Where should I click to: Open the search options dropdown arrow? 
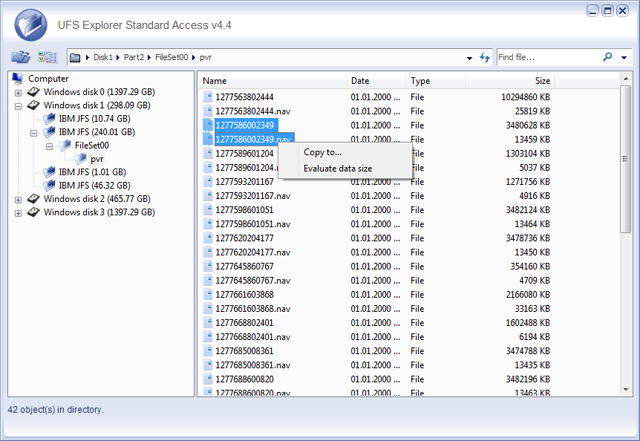(x=624, y=58)
